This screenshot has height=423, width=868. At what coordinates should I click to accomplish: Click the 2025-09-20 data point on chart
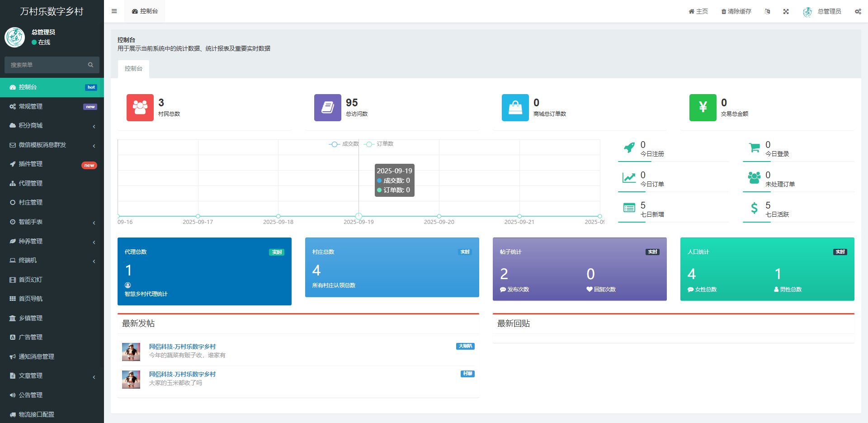point(439,216)
